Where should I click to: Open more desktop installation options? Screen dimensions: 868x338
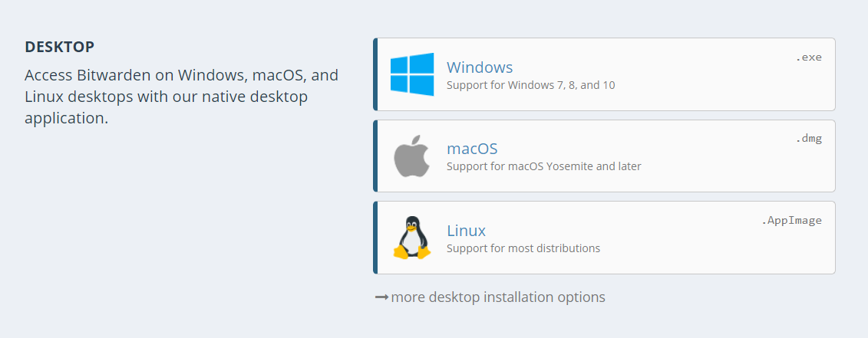(x=498, y=297)
